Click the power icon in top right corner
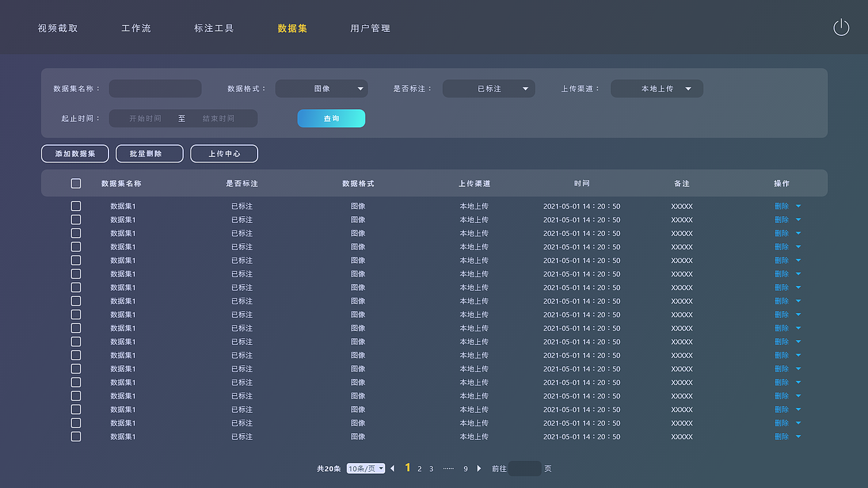 (841, 27)
